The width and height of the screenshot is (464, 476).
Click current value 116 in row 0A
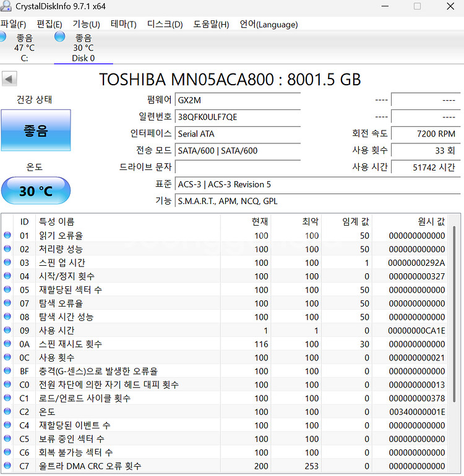click(x=261, y=344)
